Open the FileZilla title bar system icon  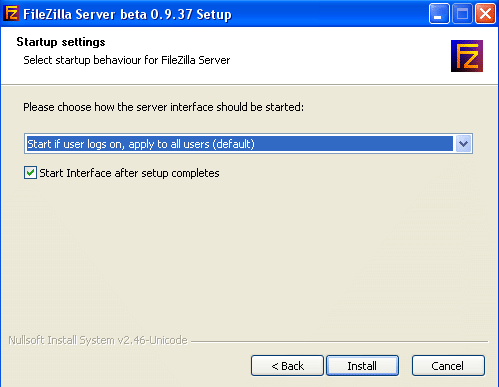point(11,14)
